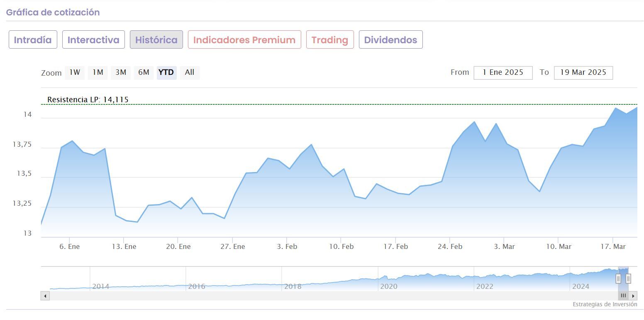The width and height of the screenshot is (644, 320).
Task: Click the right range handle in navigator
Action: pyautogui.click(x=628, y=278)
